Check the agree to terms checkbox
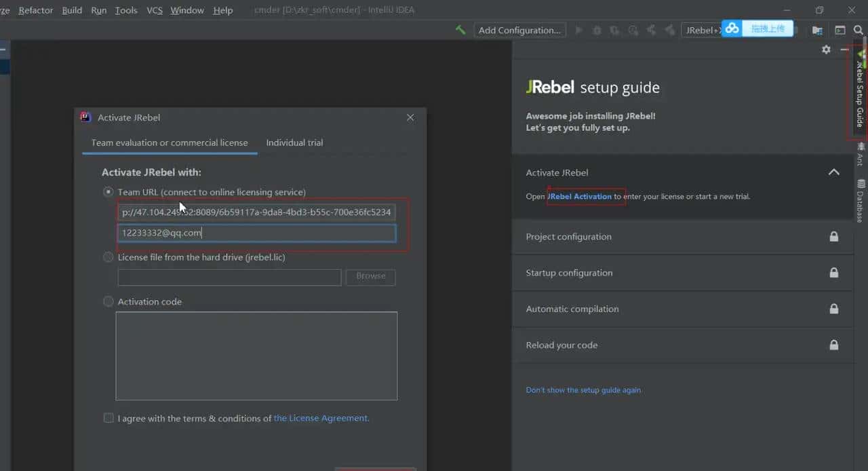This screenshot has height=471, width=868. [x=108, y=418]
